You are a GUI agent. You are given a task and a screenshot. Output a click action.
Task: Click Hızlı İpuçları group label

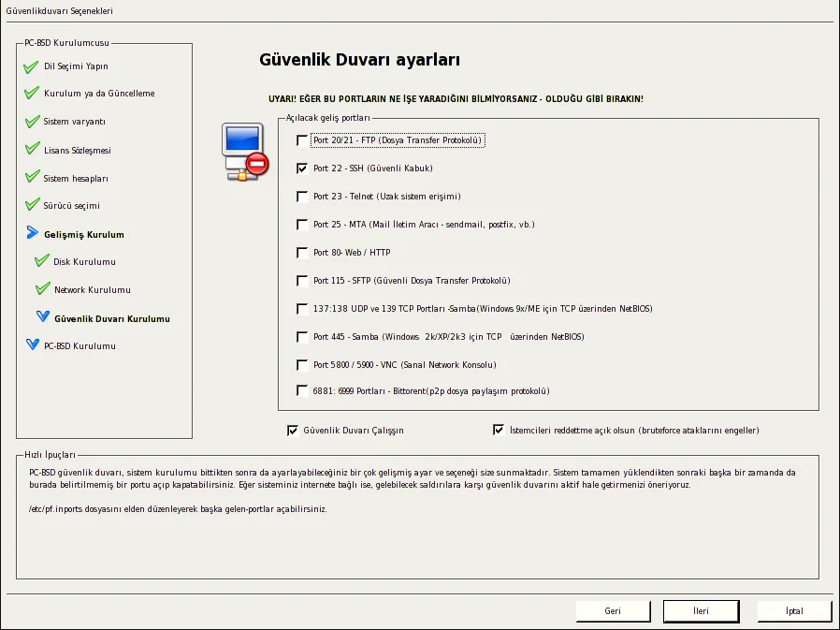(x=50, y=455)
